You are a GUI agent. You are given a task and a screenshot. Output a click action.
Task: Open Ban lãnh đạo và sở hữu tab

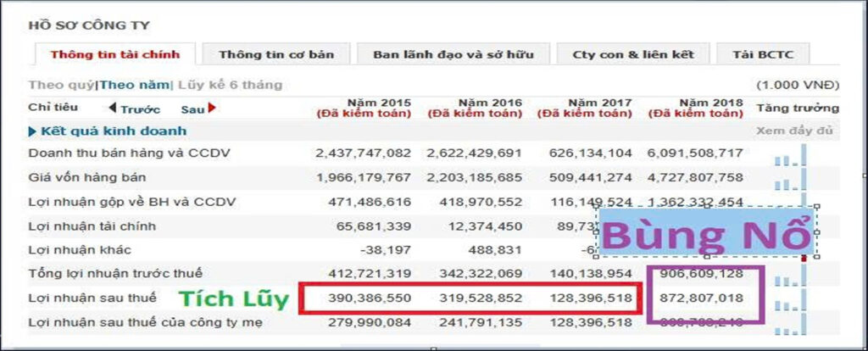pyautogui.click(x=453, y=55)
